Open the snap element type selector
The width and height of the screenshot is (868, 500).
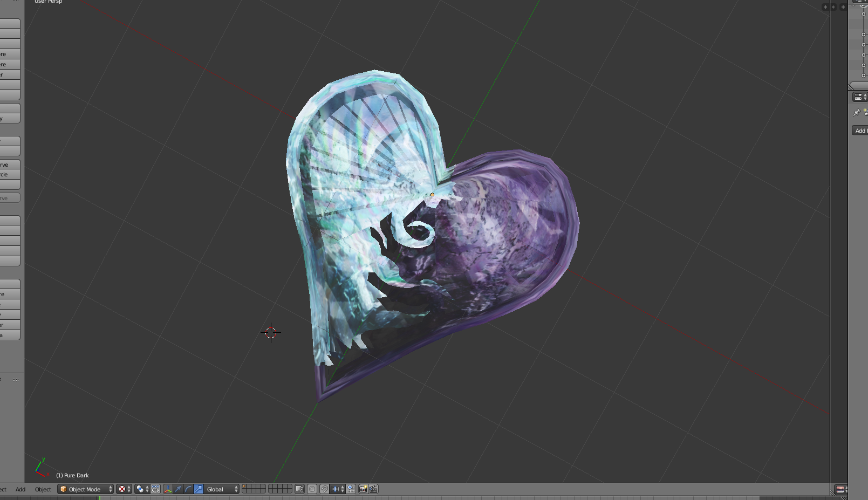[337, 489]
